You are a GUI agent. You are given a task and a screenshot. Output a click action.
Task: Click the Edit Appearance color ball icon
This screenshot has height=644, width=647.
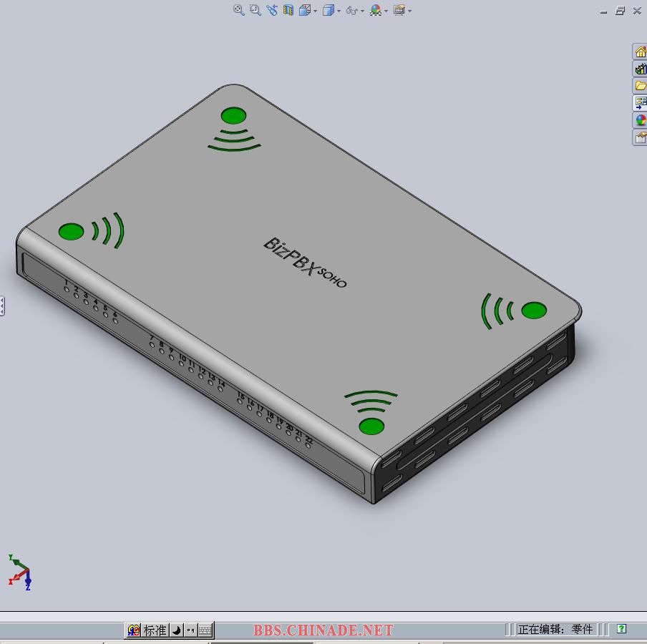pyautogui.click(x=376, y=10)
